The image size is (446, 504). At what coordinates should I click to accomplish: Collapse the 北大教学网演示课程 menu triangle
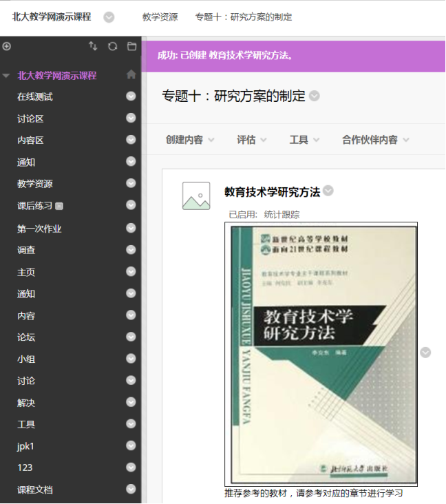(6, 76)
